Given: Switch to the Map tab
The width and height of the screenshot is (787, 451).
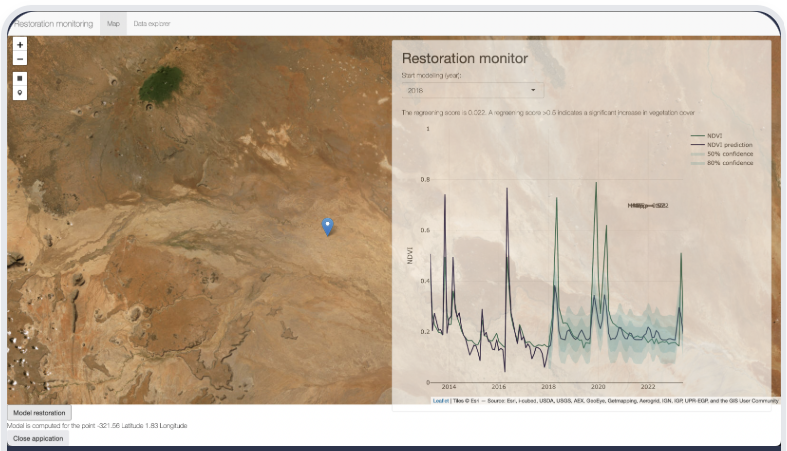Looking at the screenshot, I should (113, 24).
